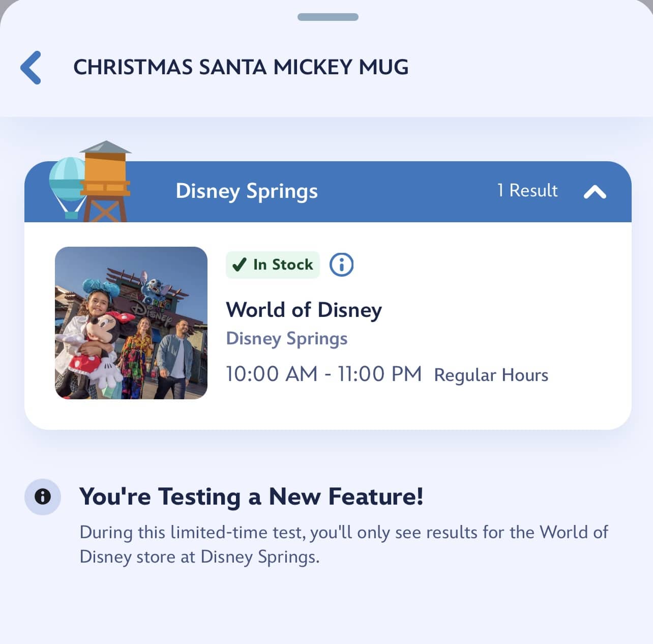This screenshot has height=644, width=653.
Task: Go back using the blue arrow
Action: (31, 67)
